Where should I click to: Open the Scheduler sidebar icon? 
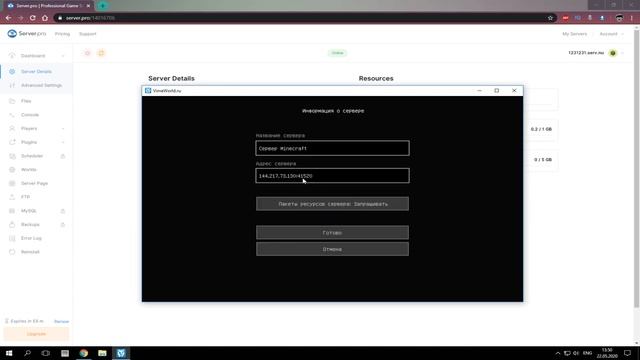coord(12,156)
